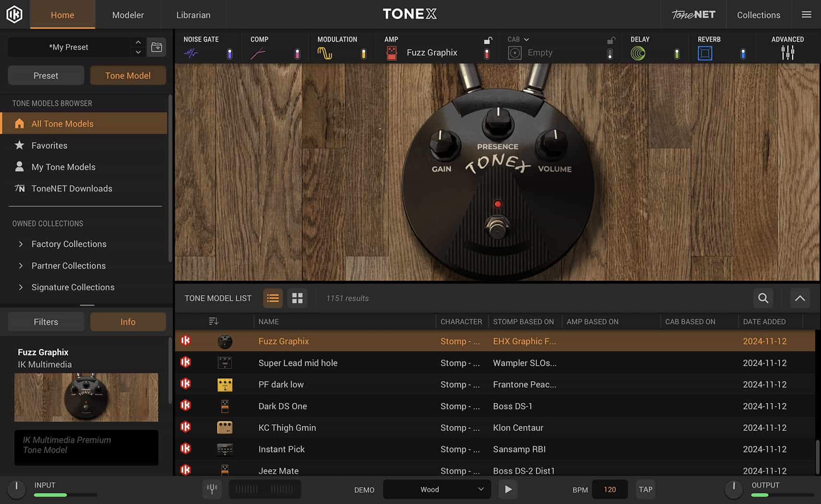
Task: Toggle the Amp lock
Action: [x=488, y=40]
